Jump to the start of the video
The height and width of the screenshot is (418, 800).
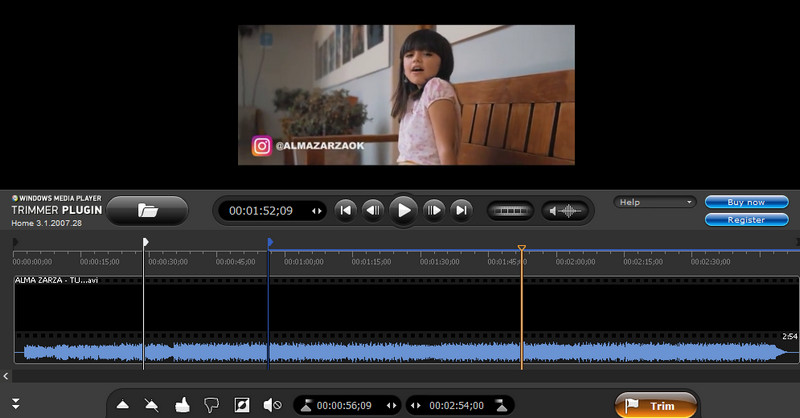[345, 210]
